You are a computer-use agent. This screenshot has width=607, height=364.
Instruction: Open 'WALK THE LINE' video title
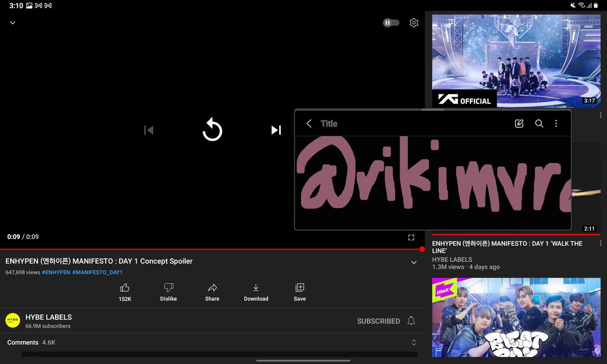click(507, 247)
